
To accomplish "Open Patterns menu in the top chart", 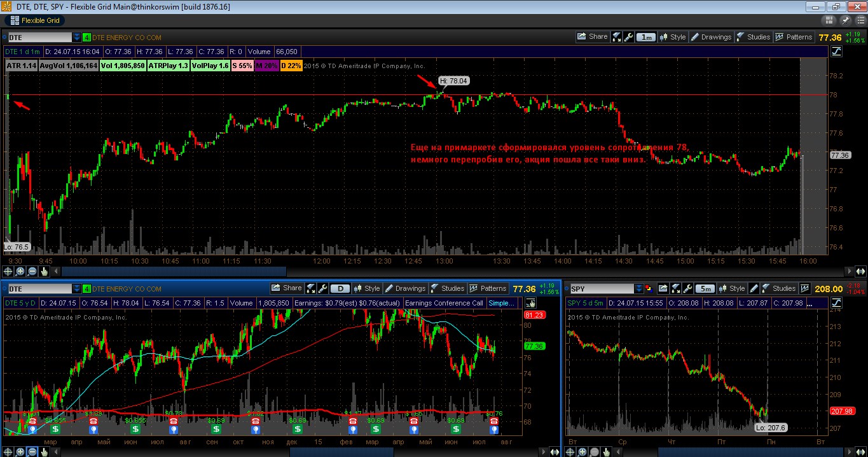I will (x=794, y=37).
